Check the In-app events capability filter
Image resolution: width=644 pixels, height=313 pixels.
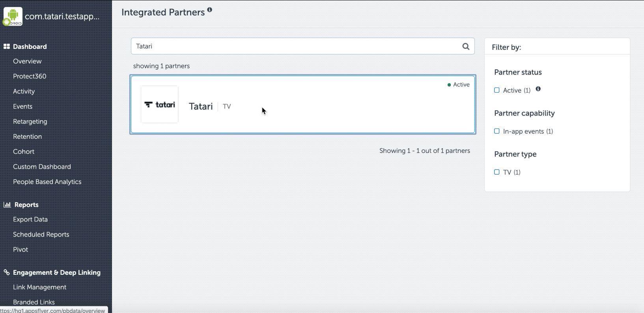coord(497,131)
